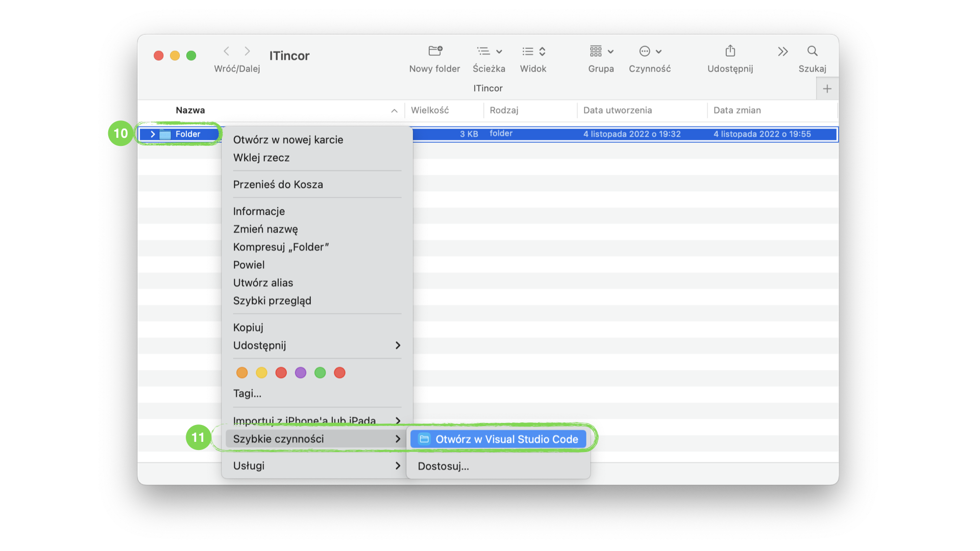Click Otwórz w Visual Studio Code
Screen dimensions: 980x551
point(499,439)
